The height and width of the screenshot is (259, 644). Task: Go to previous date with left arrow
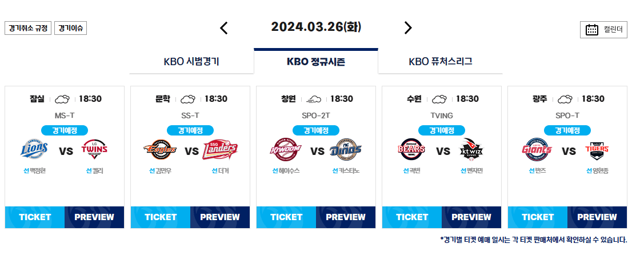tap(224, 28)
